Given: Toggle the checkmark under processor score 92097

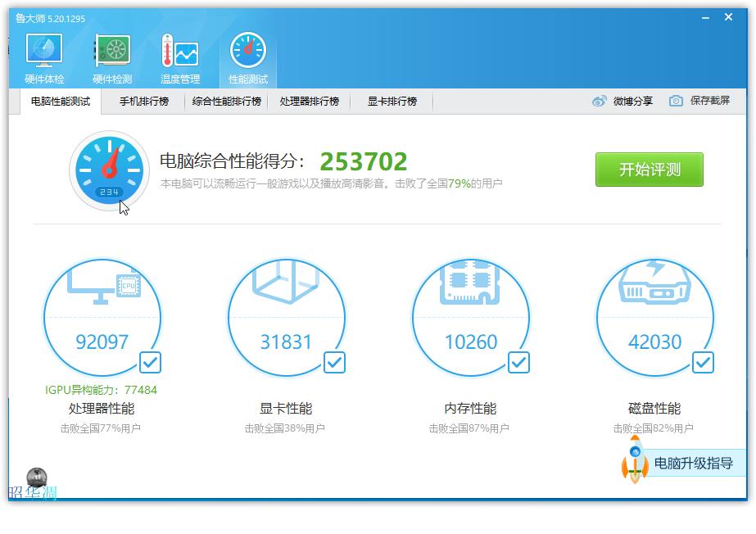Looking at the screenshot, I should (149, 362).
